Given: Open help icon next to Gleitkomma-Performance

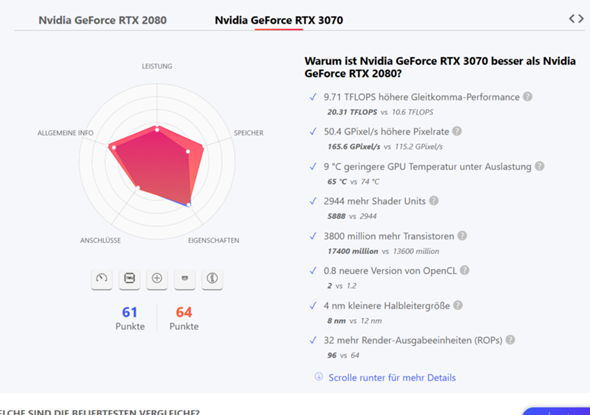Looking at the screenshot, I should [528, 97].
